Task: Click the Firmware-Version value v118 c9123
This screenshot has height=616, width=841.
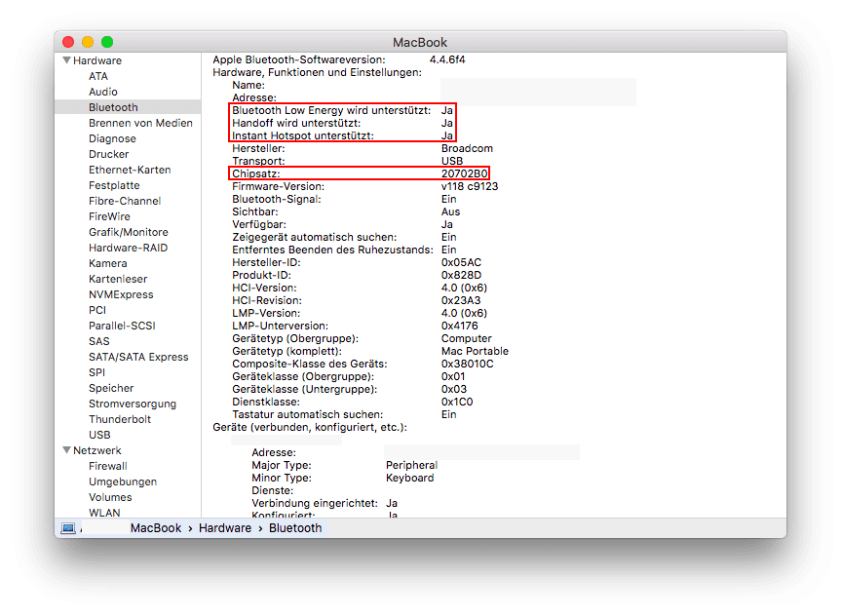Action: (x=470, y=186)
